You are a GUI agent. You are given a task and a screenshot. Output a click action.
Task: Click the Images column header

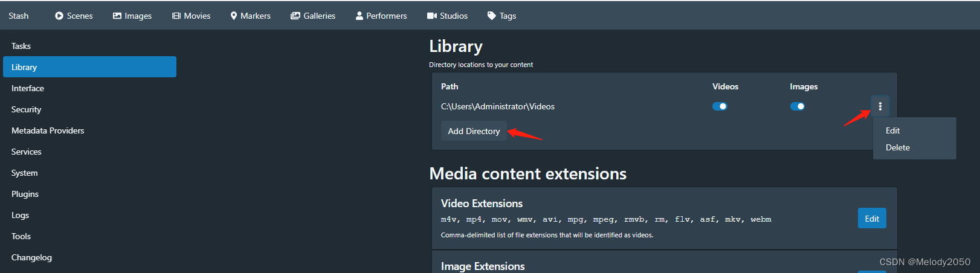[x=804, y=86]
